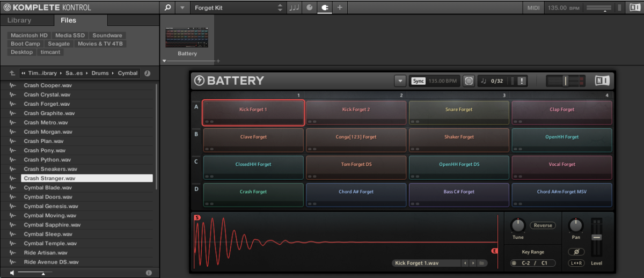Image resolution: width=644 pixels, height=278 pixels.
Task: Toggle the Sync tempo button
Action: [418, 81]
